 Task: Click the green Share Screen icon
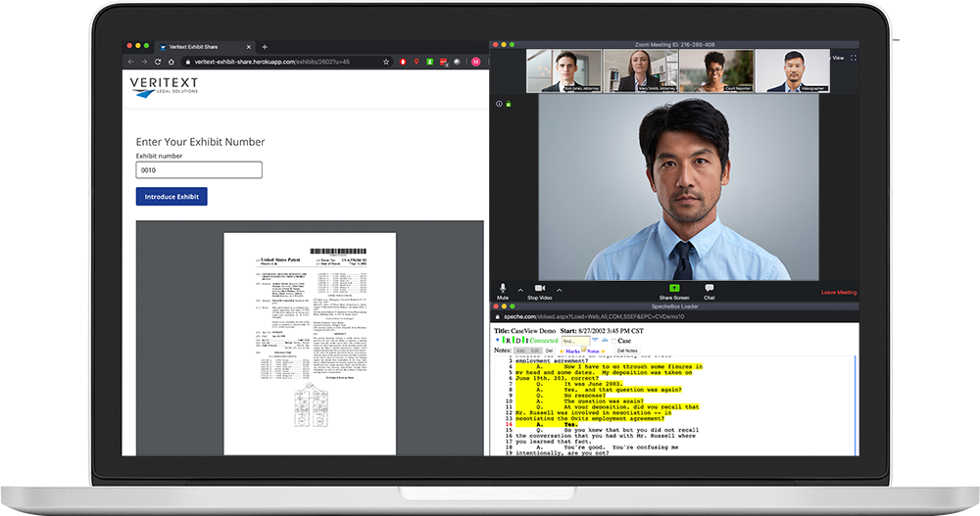pos(673,289)
